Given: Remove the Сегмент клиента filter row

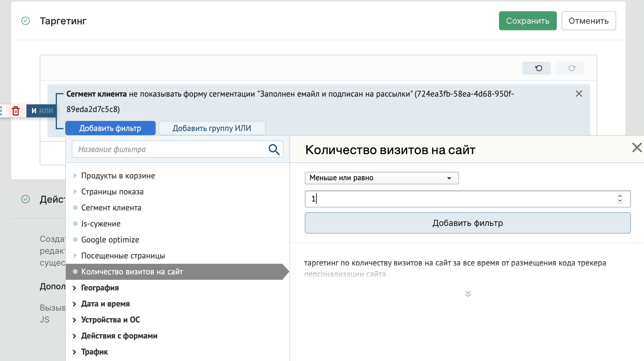Looking at the screenshot, I should click(579, 94).
